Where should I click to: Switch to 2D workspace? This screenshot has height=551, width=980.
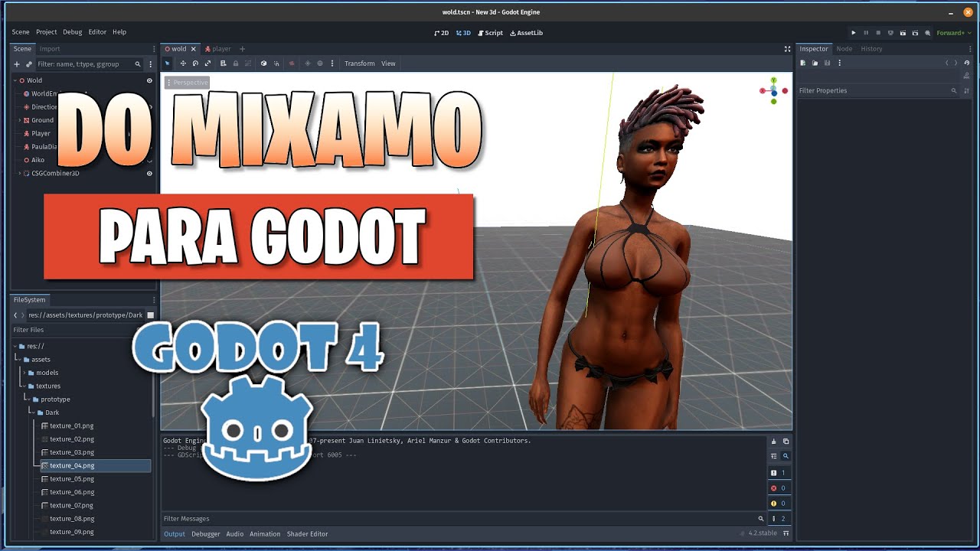(x=441, y=33)
